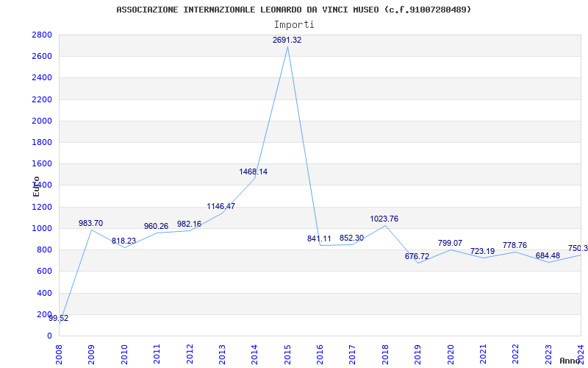Select the 2021 x-axis year label
588x368 pixels.
[483, 354]
